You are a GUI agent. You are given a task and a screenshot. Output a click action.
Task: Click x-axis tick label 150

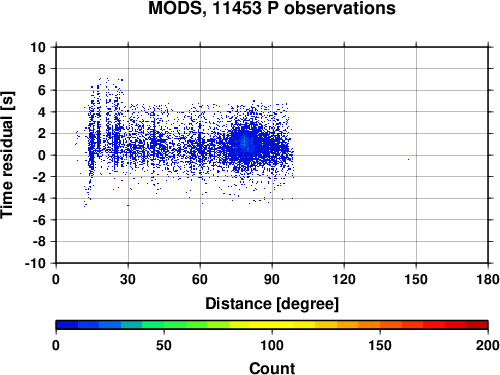[416, 279]
